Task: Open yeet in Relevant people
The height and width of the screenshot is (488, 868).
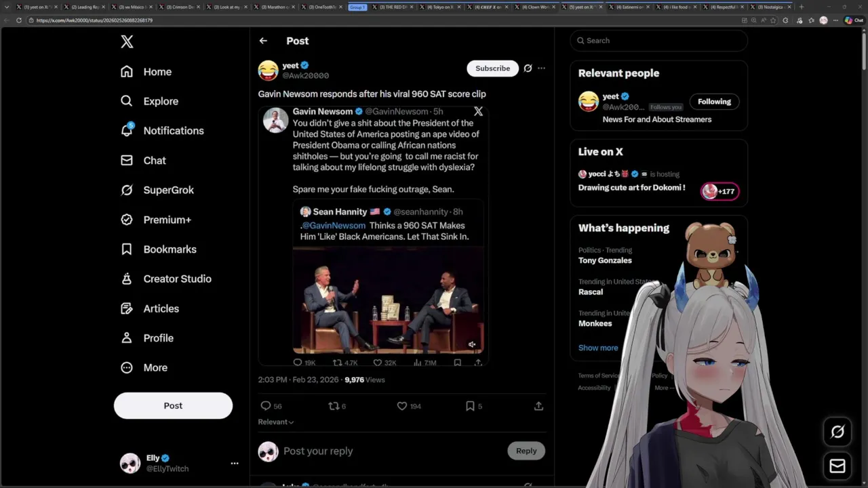Action: tap(610, 96)
